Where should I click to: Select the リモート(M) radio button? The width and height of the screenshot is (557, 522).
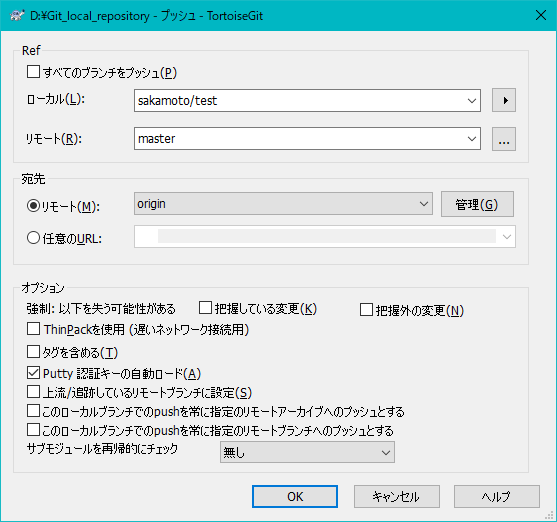tap(33, 205)
